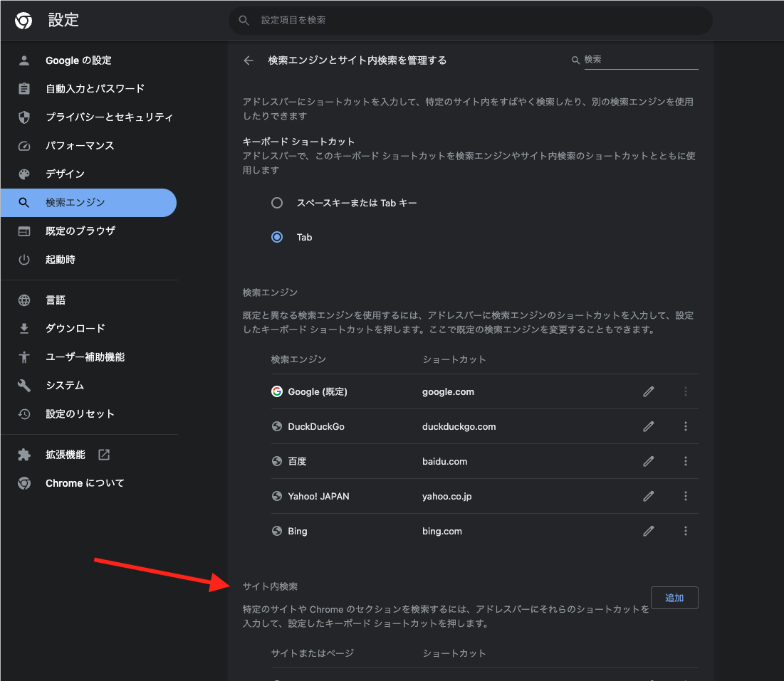The image size is (784, 681).
Task: Click the globe icon for 言語
Action: click(x=24, y=300)
